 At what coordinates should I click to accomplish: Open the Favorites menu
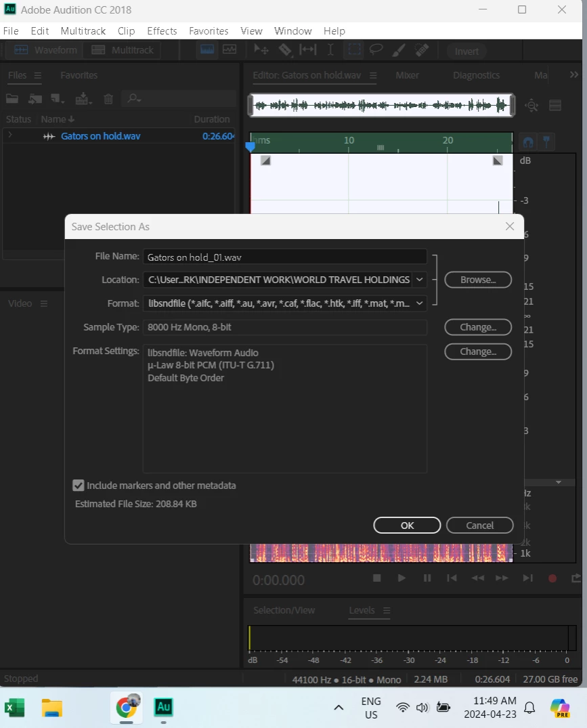(x=209, y=31)
